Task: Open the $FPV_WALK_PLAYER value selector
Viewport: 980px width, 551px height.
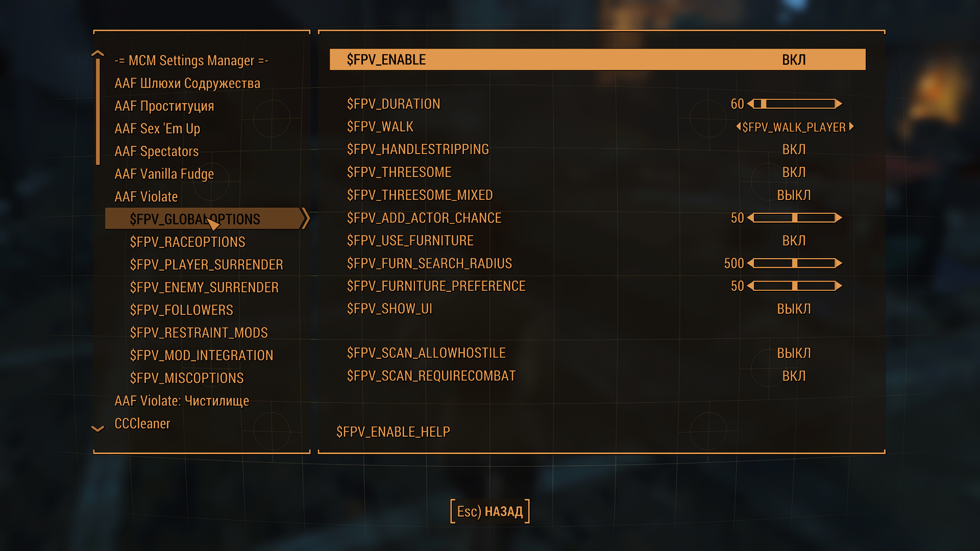Action: coord(794,127)
